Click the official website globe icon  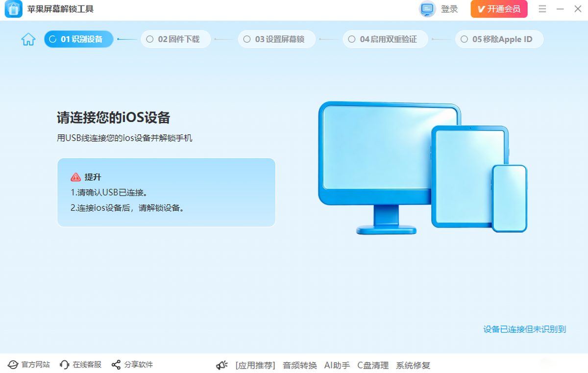13,365
